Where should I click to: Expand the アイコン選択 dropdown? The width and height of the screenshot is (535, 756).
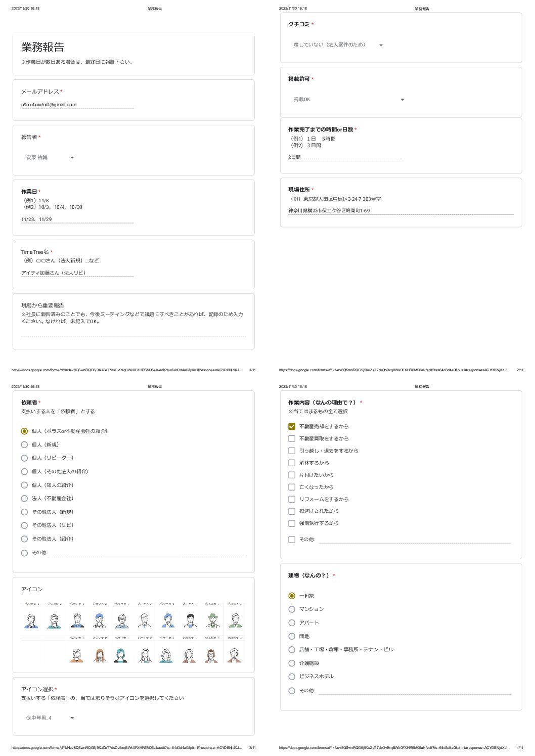click(x=50, y=718)
